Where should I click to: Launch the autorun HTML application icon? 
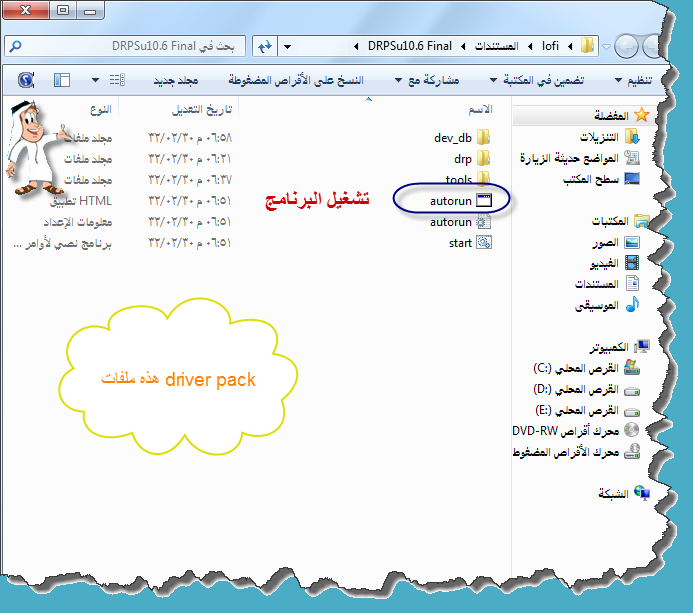(484, 200)
